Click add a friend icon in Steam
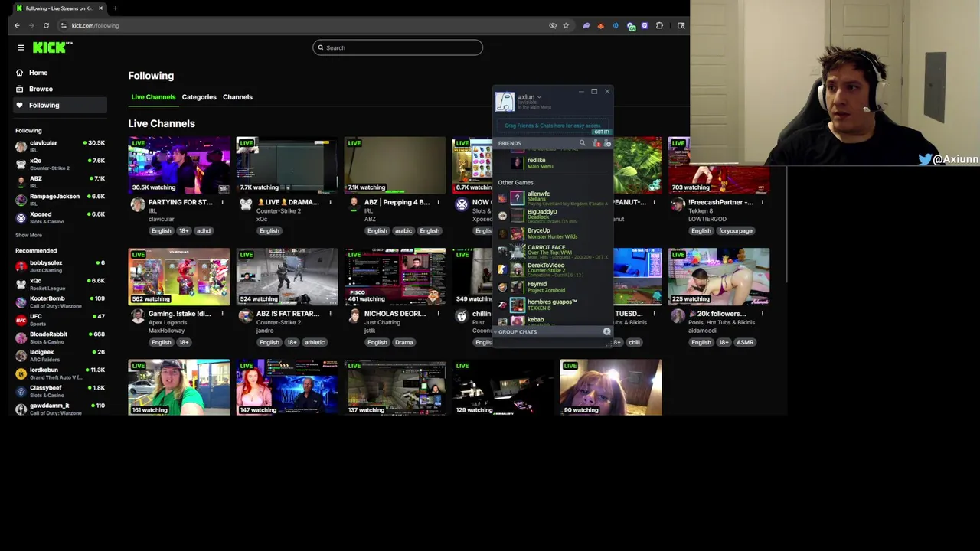This screenshot has height=551, width=980. (608, 143)
